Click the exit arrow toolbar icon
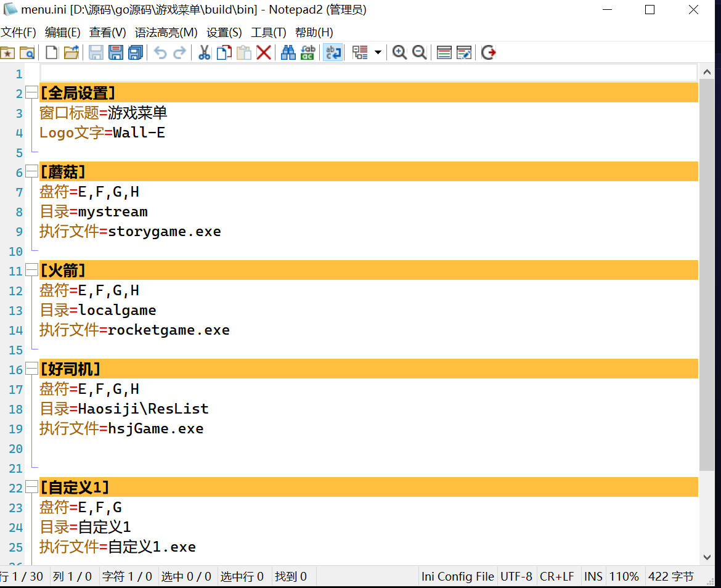 click(x=488, y=52)
